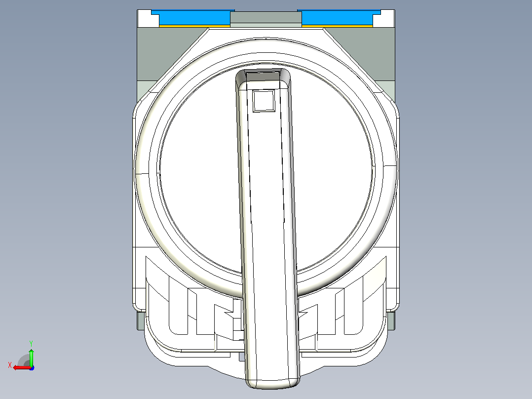Select the small grey tab at lower right side
The image size is (532, 399).
coord(391,321)
